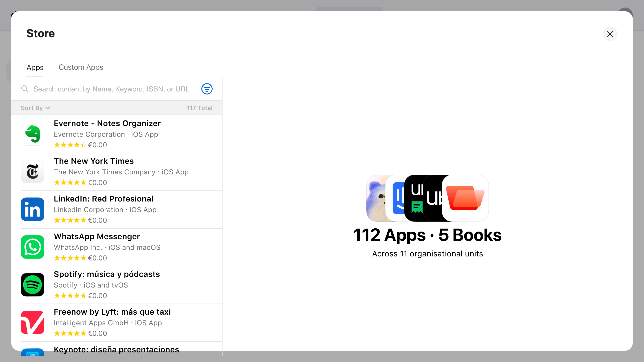Focus the content search field

[x=111, y=89]
